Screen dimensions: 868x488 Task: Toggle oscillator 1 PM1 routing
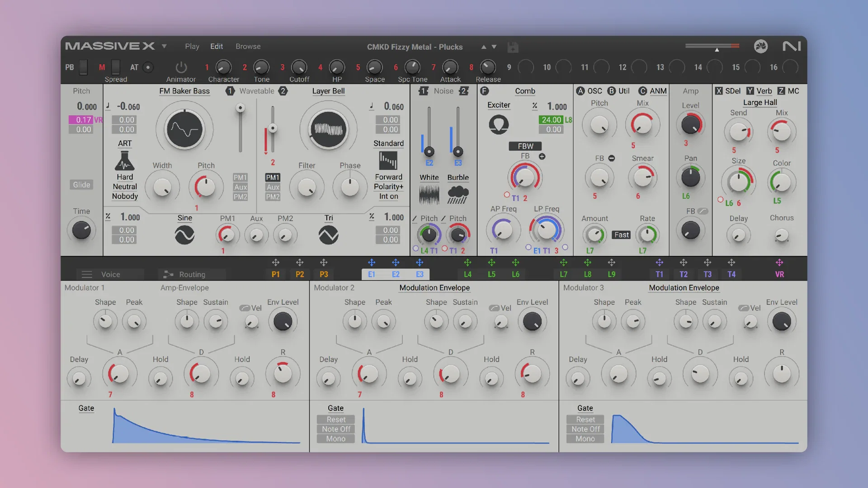[240, 177]
